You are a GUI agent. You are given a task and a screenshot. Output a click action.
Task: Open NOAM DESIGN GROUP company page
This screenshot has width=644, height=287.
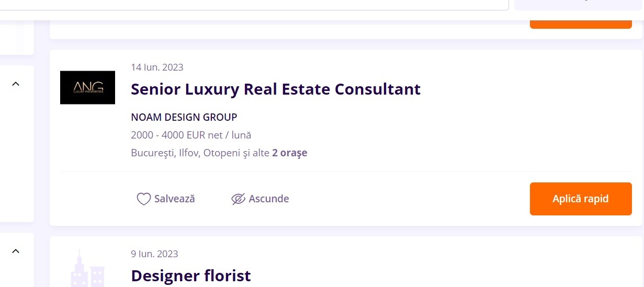[184, 117]
